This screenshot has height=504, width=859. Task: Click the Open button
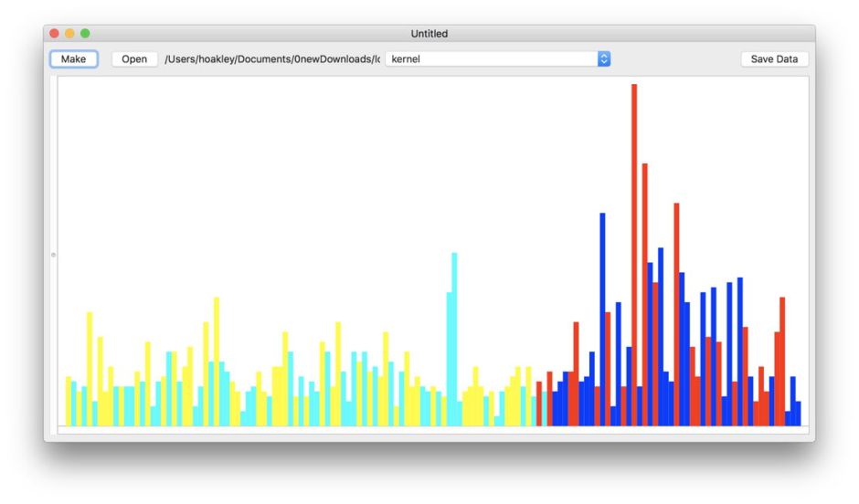pyautogui.click(x=134, y=59)
